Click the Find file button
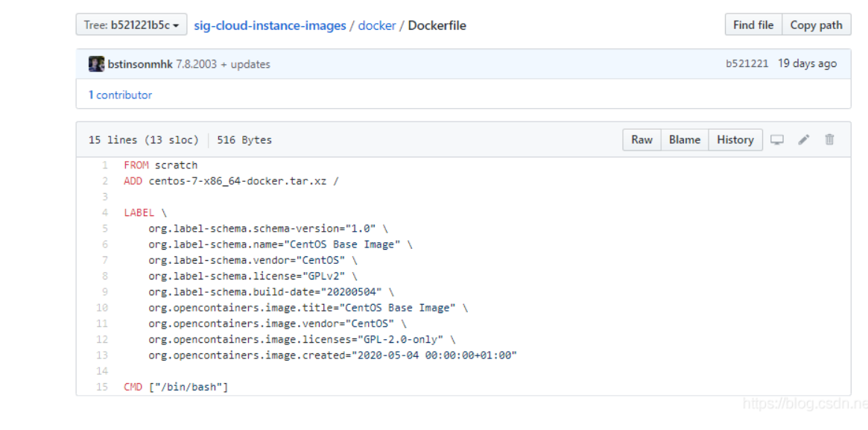 (753, 25)
